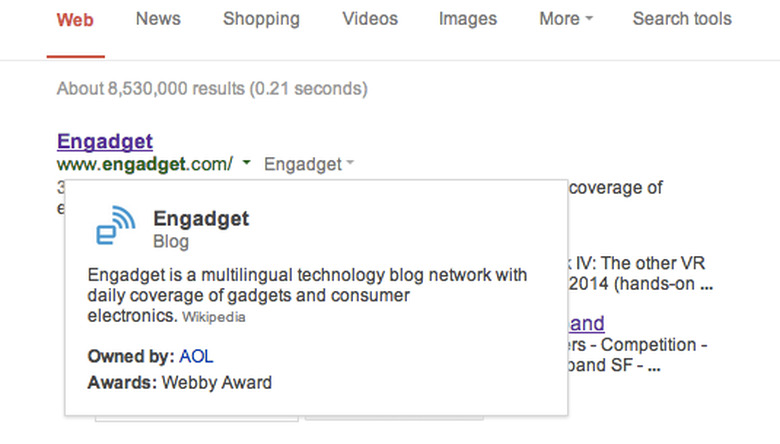
Task: Open the Wikipedia source link
Action: coord(213,318)
